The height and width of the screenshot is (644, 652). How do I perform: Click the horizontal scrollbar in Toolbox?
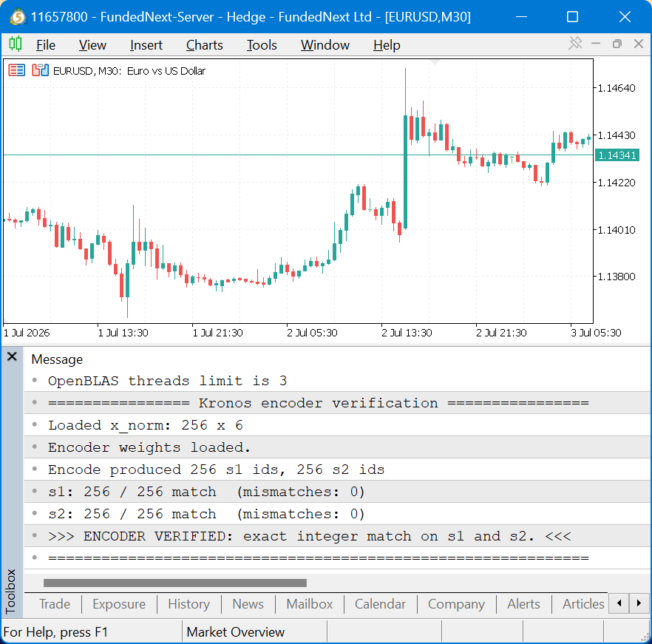point(175,583)
